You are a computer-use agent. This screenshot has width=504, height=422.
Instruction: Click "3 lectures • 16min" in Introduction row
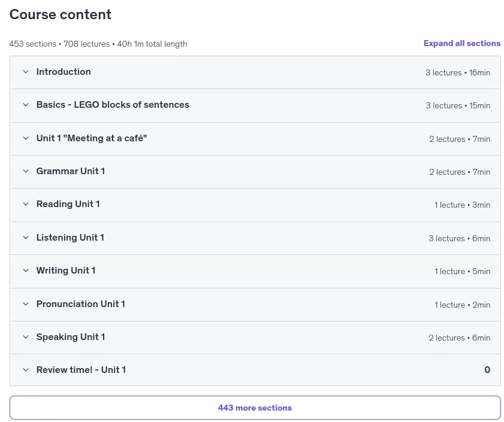[x=458, y=72]
